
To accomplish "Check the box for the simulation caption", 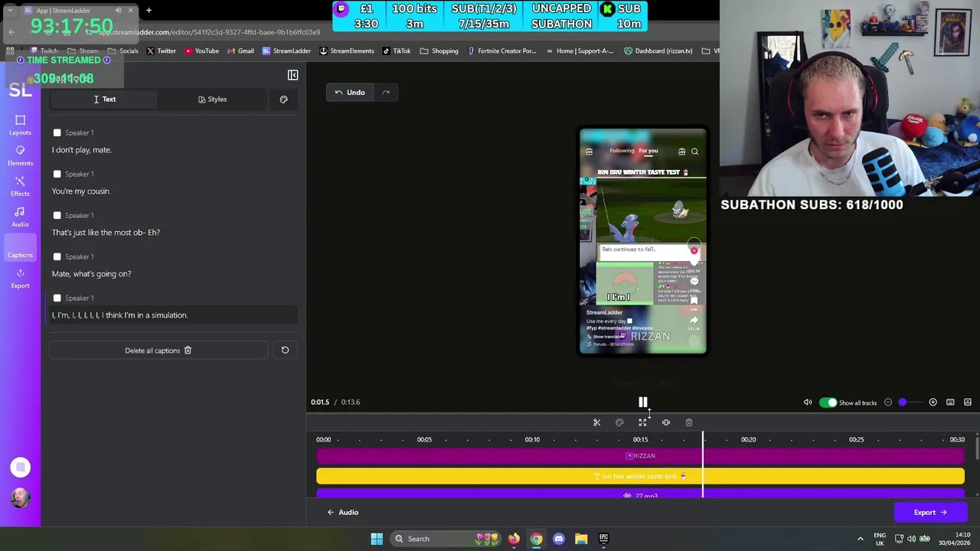I will pyautogui.click(x=57, y=298).
